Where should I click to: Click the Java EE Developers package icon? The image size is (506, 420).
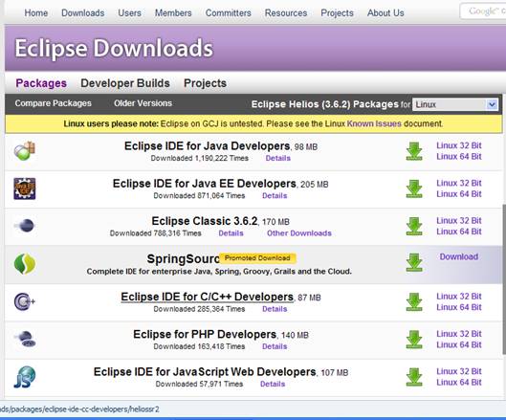click(25, 188)
